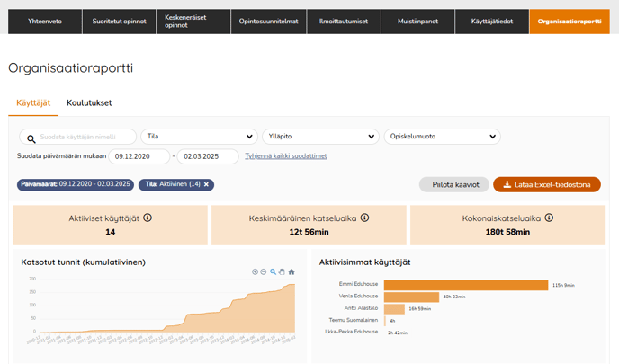Click the search magnifier icon in name filter

tap(31, 138)
